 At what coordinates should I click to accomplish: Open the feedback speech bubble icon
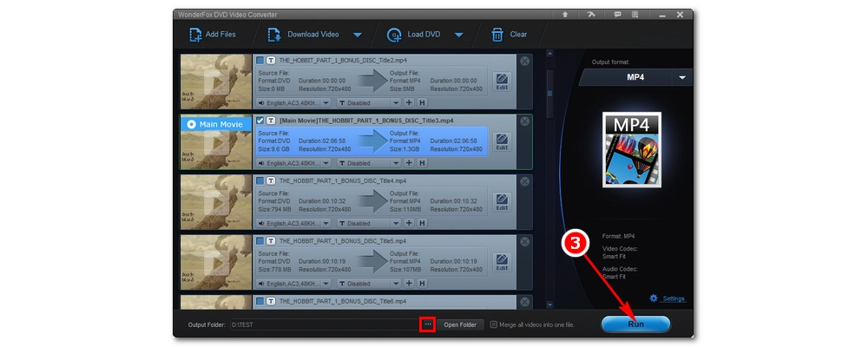[x=618, y=15]
